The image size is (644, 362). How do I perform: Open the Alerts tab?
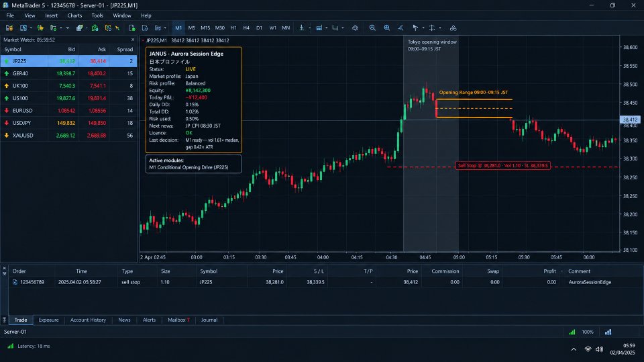(x=149, y=320)
